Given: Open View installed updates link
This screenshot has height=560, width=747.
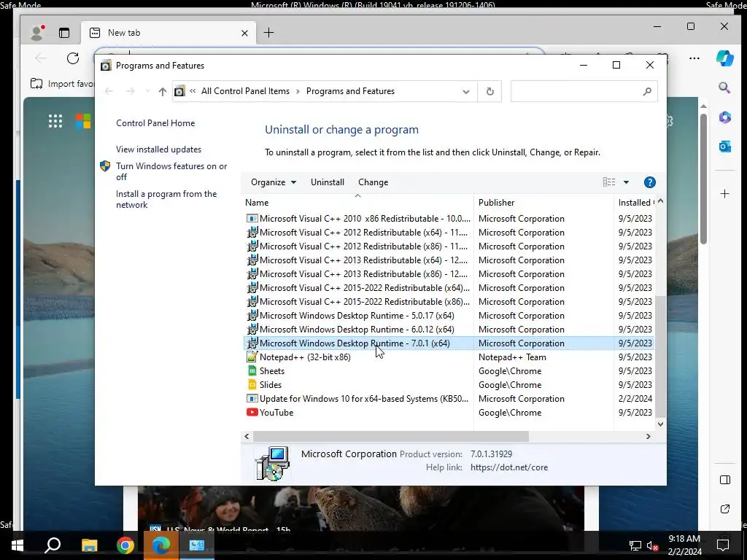Looking at the screenshot, I should (158, 149).
